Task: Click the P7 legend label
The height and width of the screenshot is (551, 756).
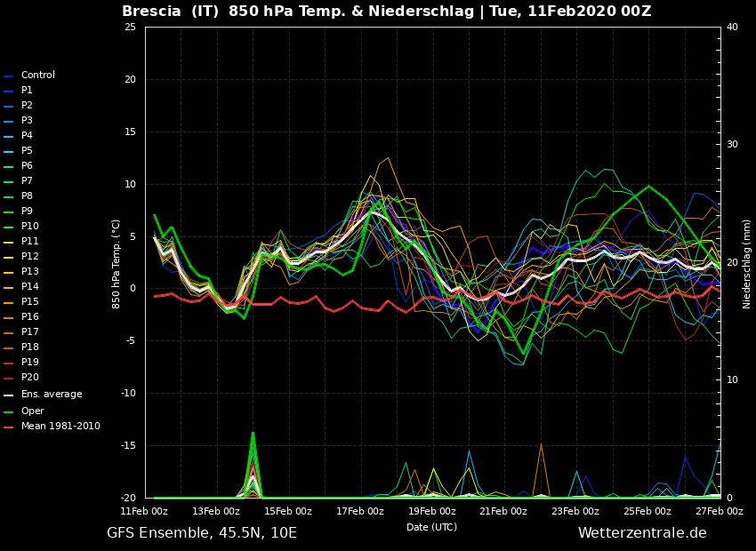Action: (x=27, y=180)
